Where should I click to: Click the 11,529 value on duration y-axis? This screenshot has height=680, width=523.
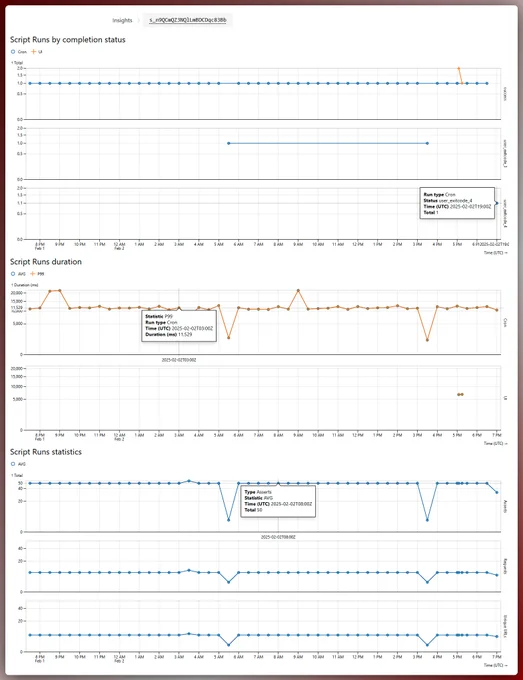click(x=17, y=307)
